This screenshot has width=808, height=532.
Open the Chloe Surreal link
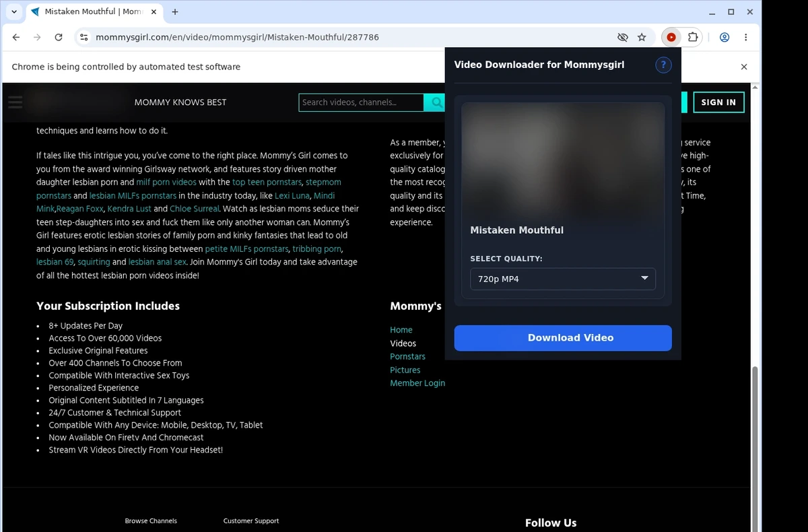pyautogui.click(x=195, y=209)
